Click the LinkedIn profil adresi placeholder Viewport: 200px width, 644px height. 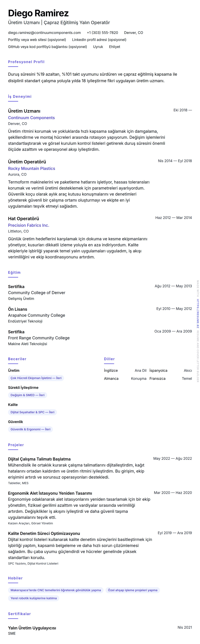pyautogui.click(x=99, y=40)
